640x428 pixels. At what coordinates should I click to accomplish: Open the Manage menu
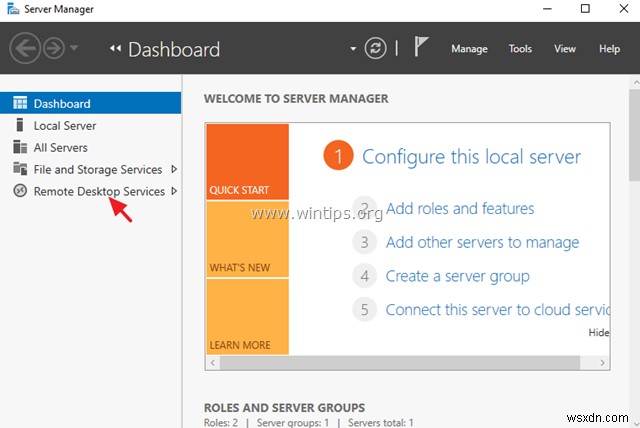[x=469, y=49]
